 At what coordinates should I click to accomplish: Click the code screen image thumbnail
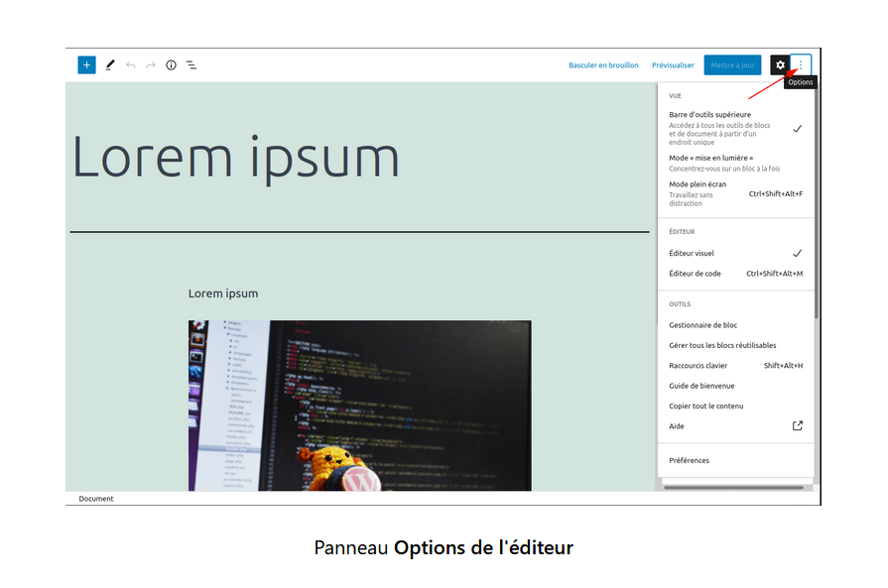pos(359,406)
